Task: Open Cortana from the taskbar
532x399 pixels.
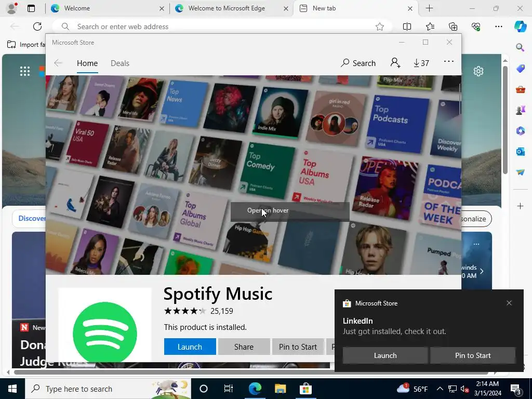Action: tap(203, 389)
